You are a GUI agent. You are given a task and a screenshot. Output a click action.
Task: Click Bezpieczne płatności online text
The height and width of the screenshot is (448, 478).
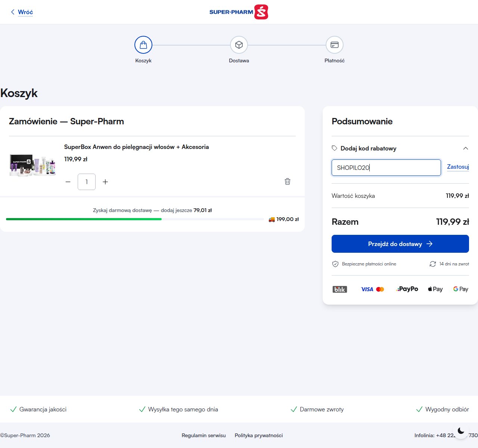point(369,264)
